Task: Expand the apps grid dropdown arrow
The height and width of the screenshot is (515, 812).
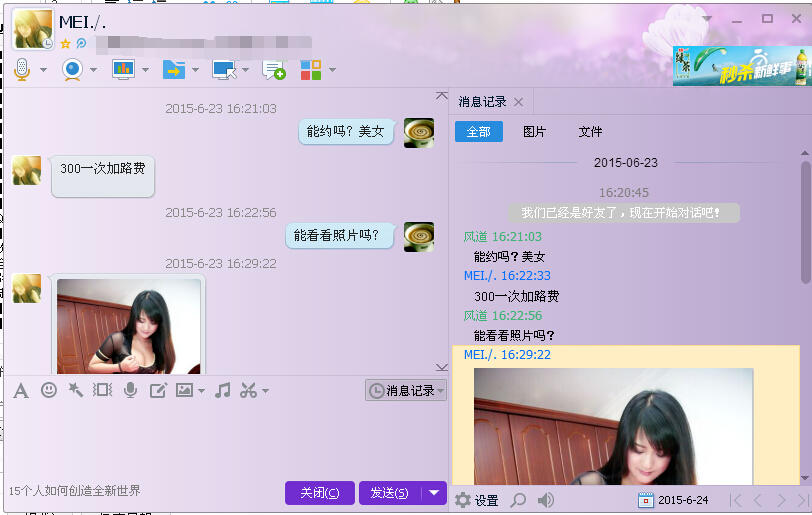Action: (332, 69)
